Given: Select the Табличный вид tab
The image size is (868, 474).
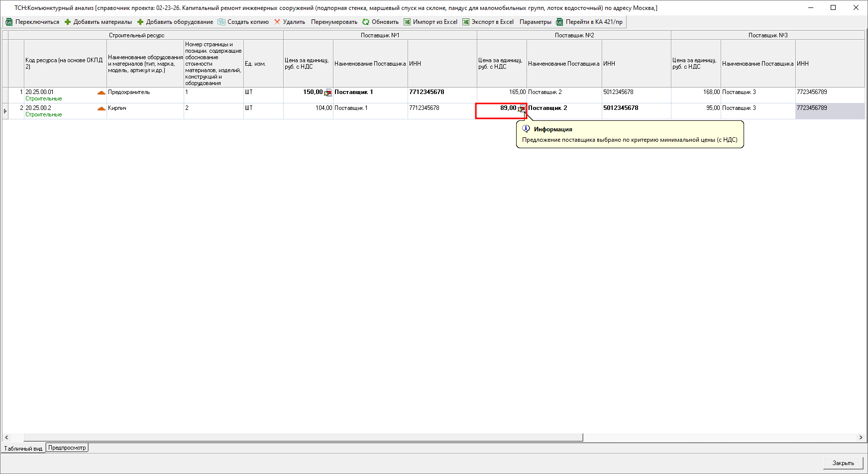Looking at the screenshot, I should (23, 448).
